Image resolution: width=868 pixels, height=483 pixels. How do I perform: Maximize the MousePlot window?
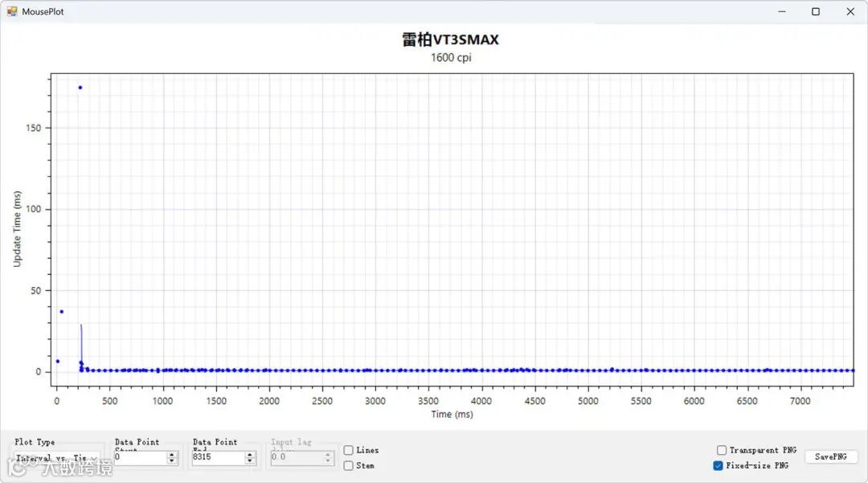click(x=816, y=11)
